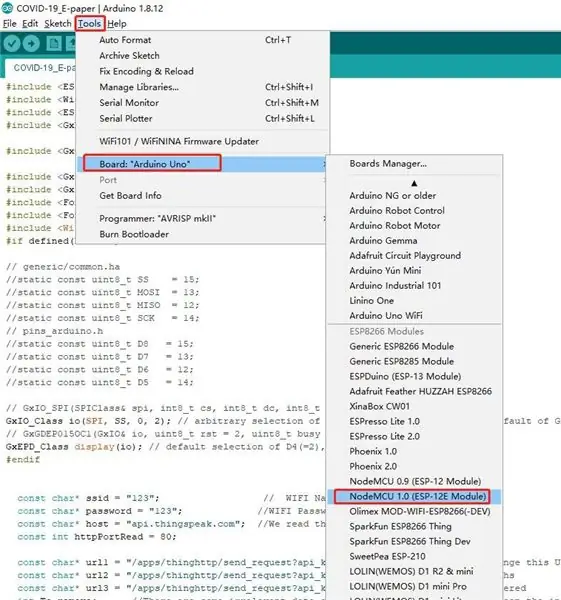This screenshot has width=561, height=600.
Task: Expand the Programmer: "AVRISP mkII" submenu
Action: 202,218
